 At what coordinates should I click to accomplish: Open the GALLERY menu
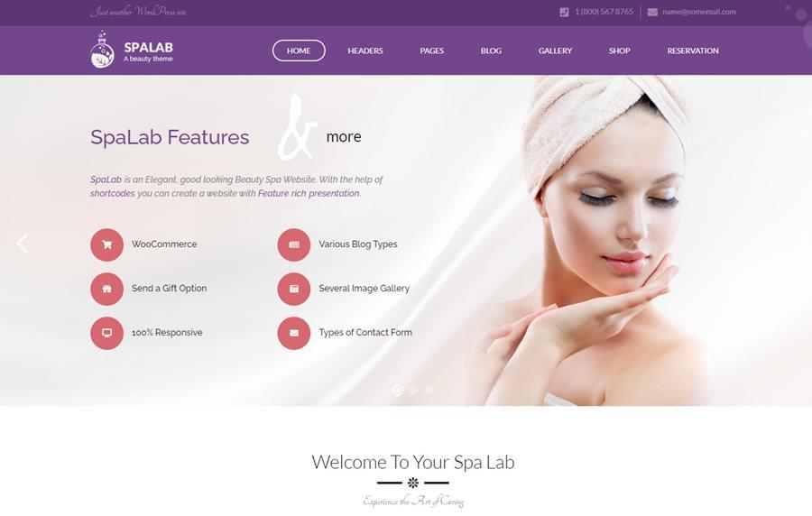pos(555,51)
